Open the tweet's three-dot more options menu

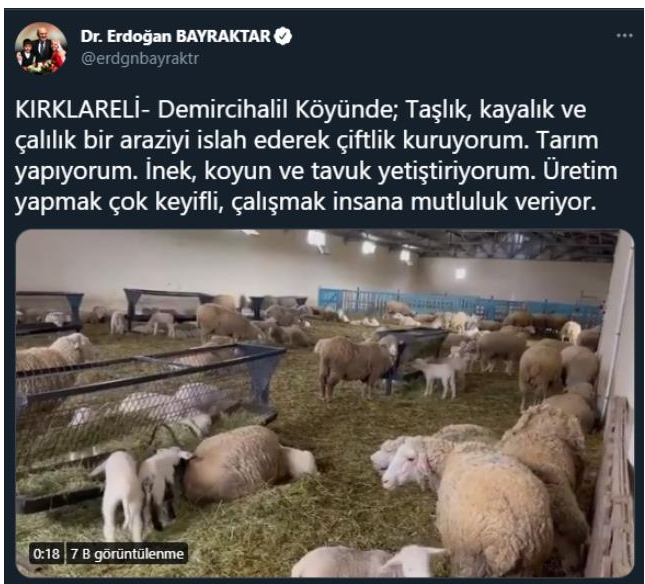click(624, 36)
